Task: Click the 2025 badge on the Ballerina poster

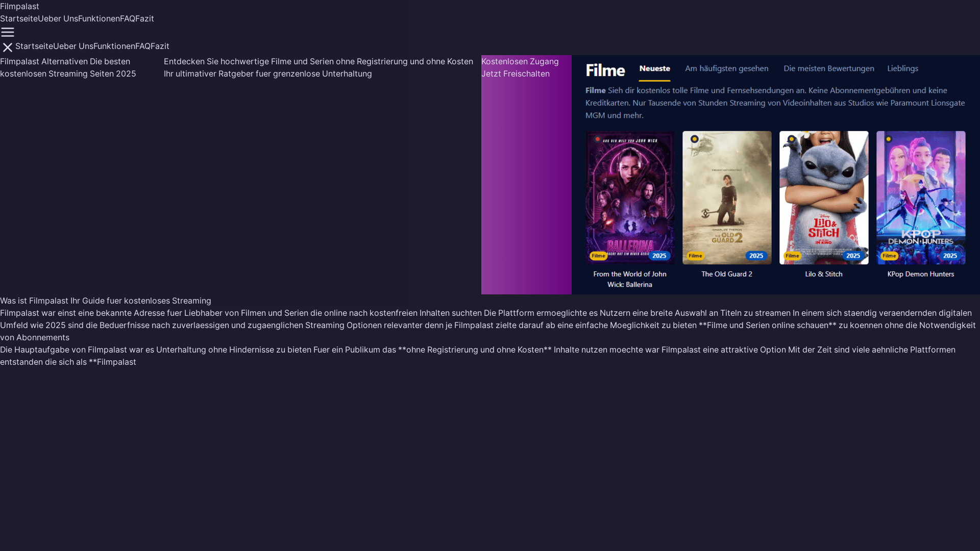Action: pos(659,256)
